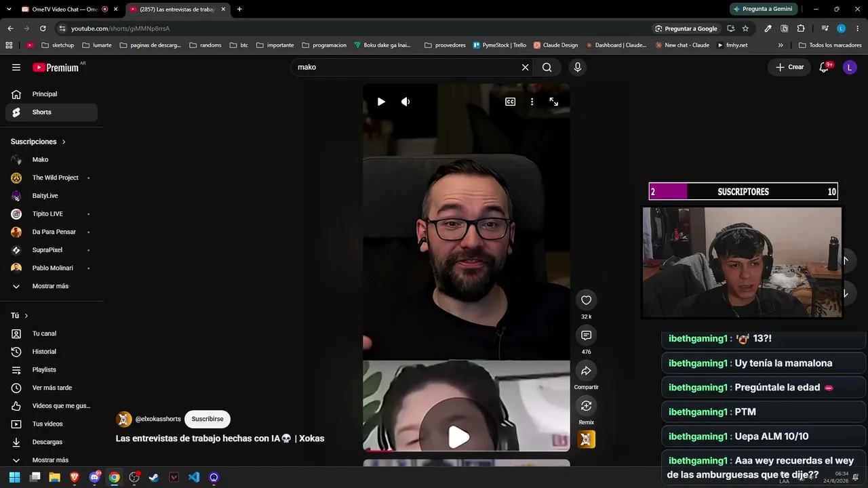Toggle fullscreen on the Shorts player
Viewport: 868px width, 488px height.
pyautogui.click(x=554, y=102)
